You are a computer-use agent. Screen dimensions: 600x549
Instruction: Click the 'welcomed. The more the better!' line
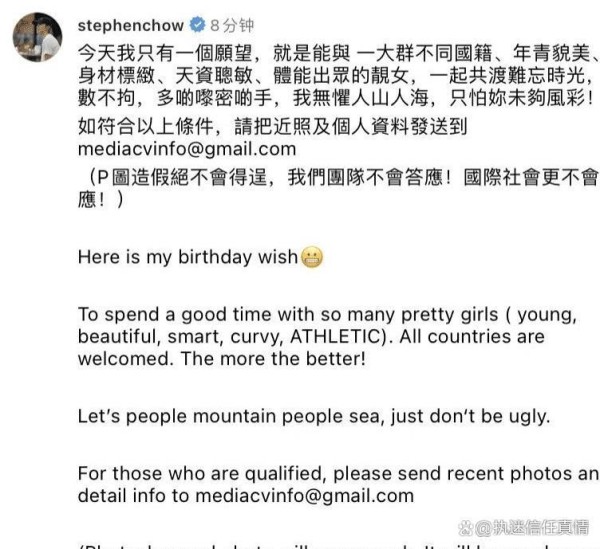tap(222, 359)
